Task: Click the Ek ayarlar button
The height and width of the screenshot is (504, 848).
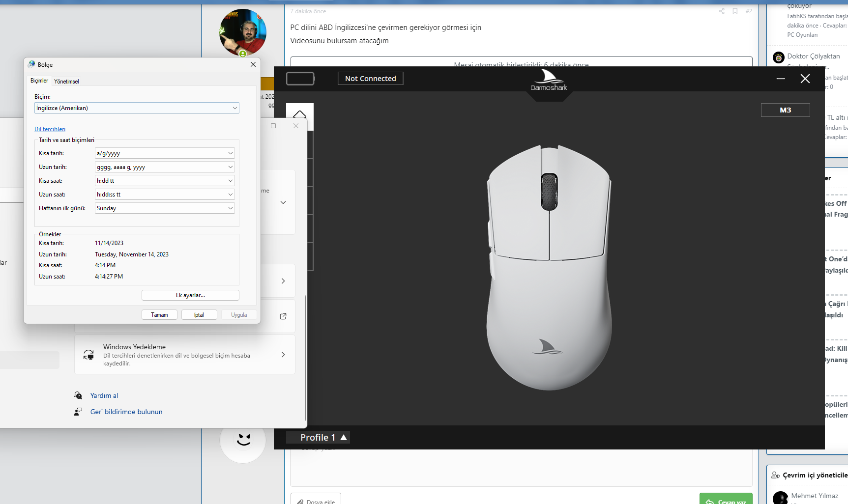Action: pyautogui.click(x=190, y=295)
